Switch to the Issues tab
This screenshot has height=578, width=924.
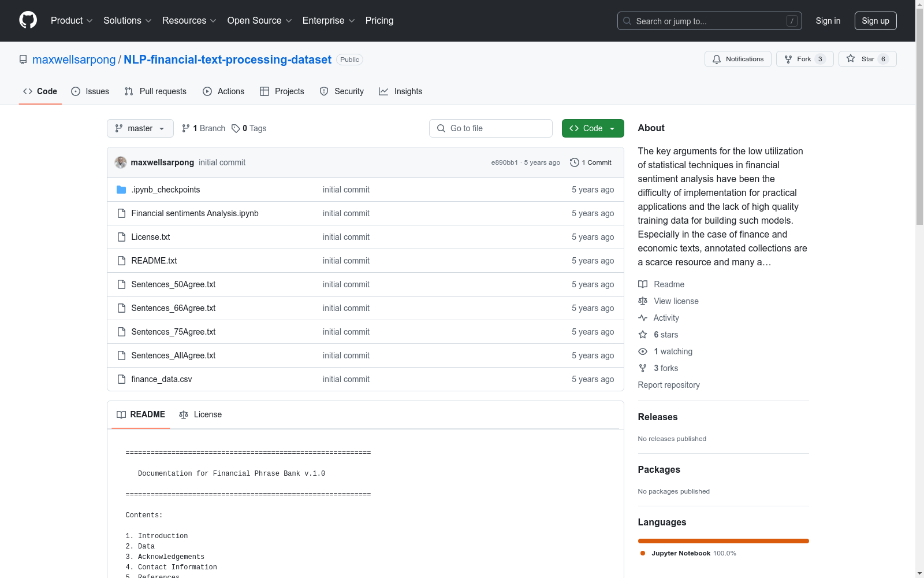coord(90,91)
